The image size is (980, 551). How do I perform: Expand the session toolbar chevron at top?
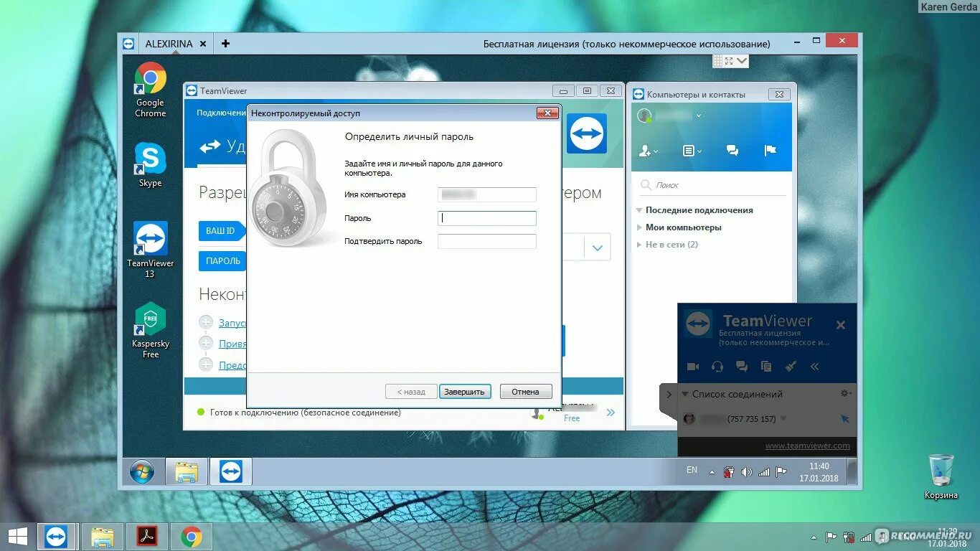pyautogui.click(x=742, y=62)
